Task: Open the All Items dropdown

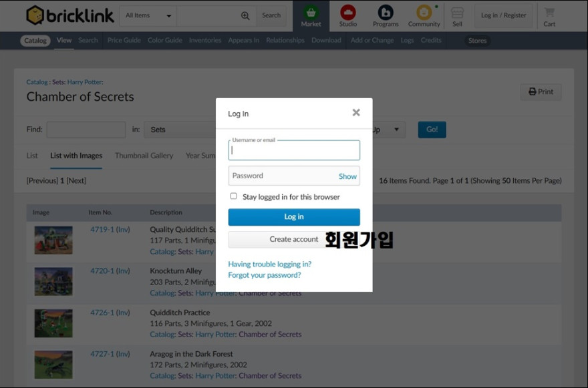Action: tap(148, 16)
